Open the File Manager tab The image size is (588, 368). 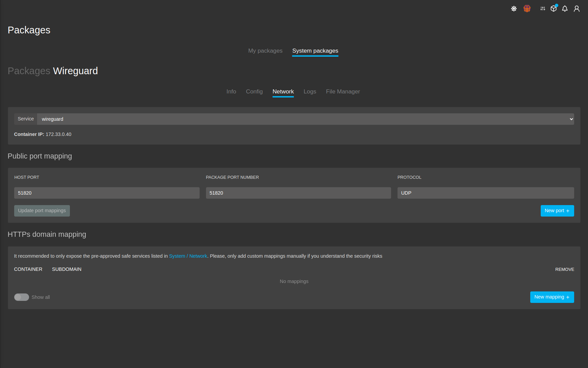point(343,91)
